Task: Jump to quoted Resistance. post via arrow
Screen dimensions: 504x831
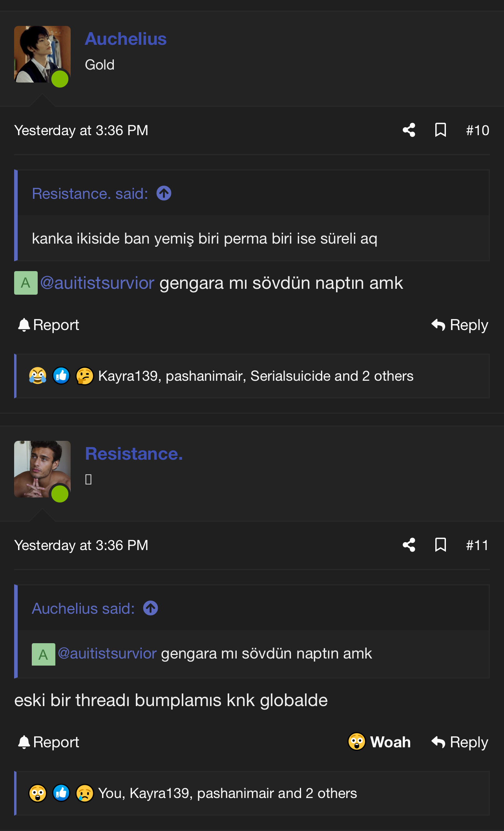Action: tap(164, 193)
